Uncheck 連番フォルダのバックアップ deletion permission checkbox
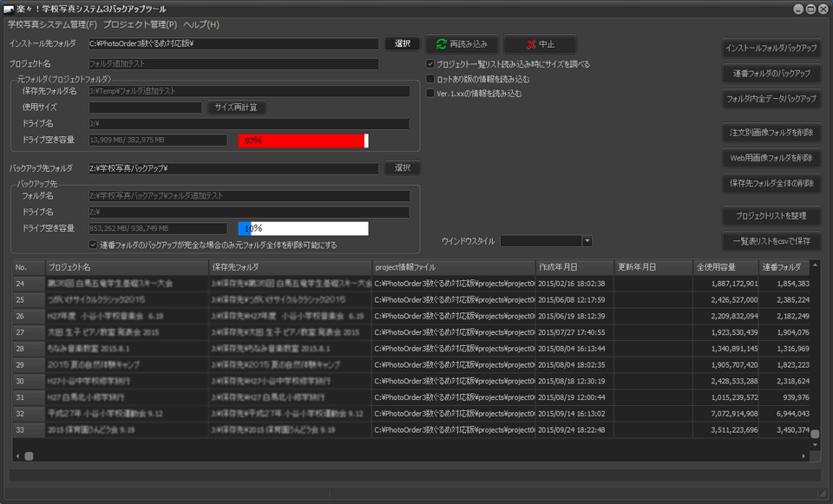833x504 pixels. point(94,245)
